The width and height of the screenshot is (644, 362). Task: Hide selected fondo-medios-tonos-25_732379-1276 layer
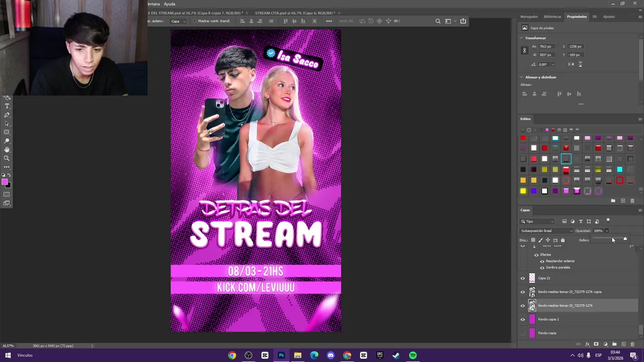click(x=523, y=306)
